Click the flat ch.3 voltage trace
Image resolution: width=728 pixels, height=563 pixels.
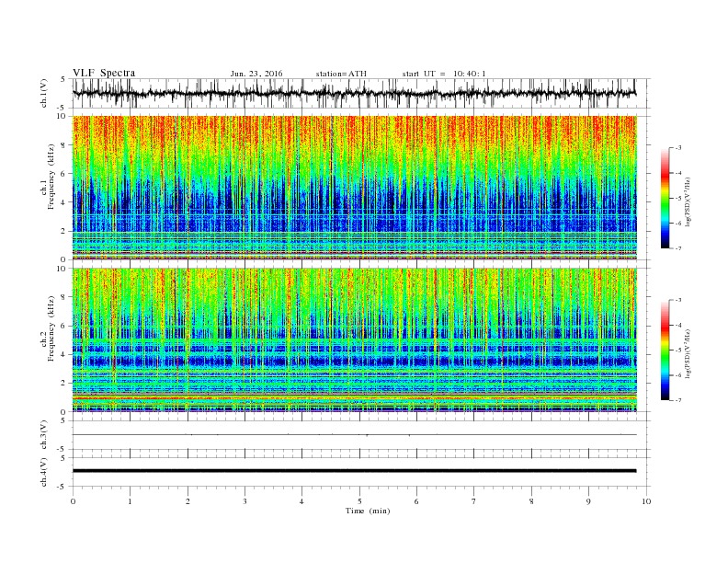tap(354, 435)
